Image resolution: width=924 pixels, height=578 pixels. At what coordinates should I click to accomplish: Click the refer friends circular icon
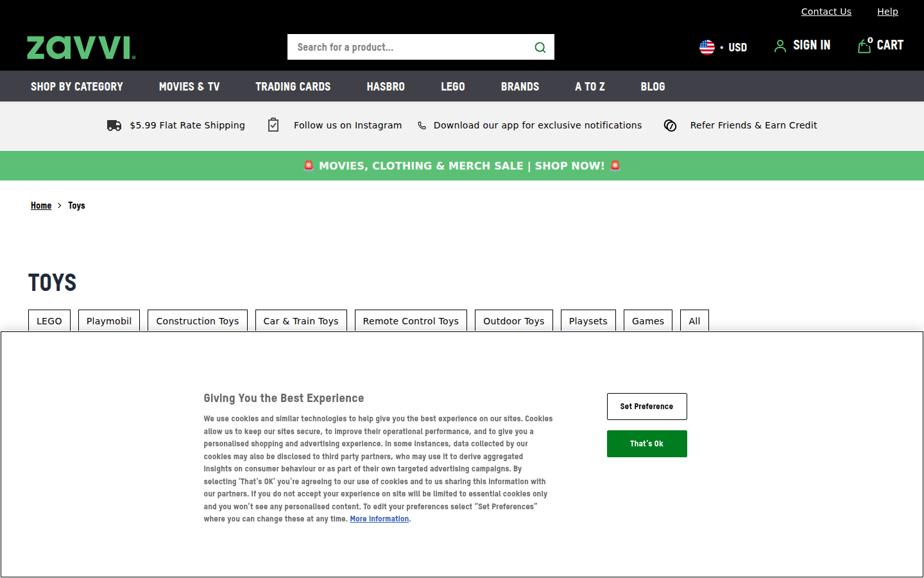pos(670,126)
